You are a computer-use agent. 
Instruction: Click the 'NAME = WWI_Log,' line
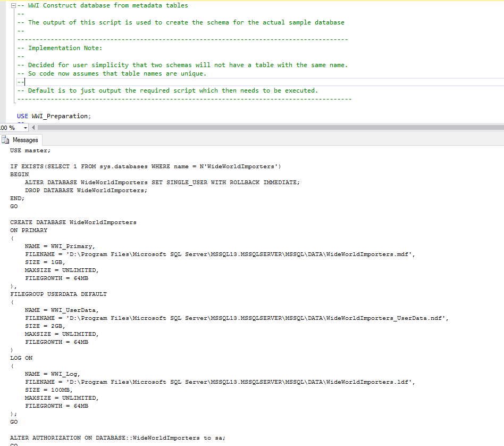[53, 374]
